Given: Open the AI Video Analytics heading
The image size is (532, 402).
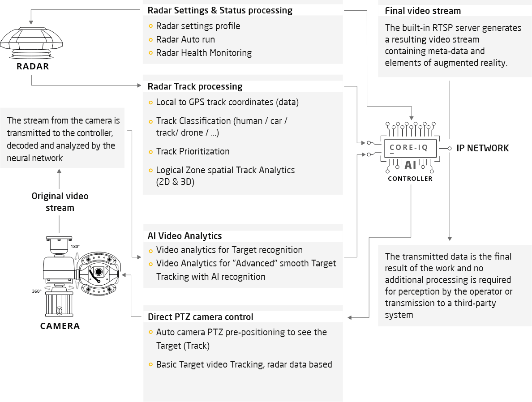Looking at the screenshot, I should 184,236.
